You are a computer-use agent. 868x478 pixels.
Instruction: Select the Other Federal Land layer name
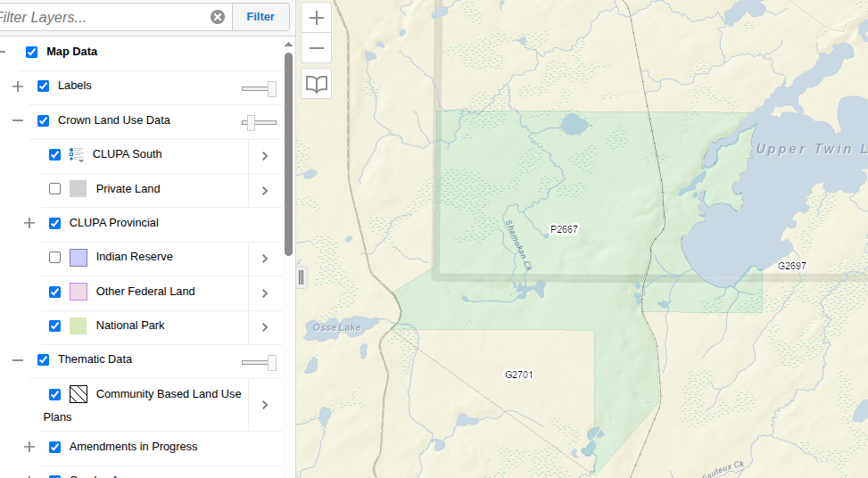(x=145, y=291)
